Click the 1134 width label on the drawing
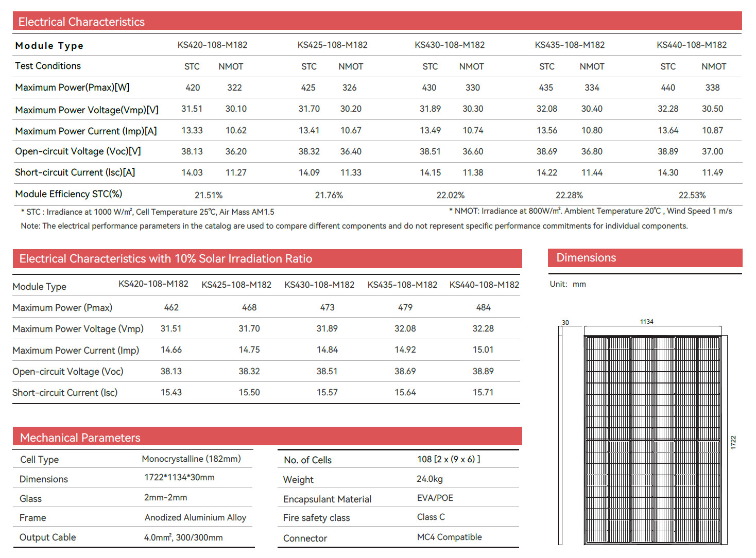756x558 pixels. 647,322
